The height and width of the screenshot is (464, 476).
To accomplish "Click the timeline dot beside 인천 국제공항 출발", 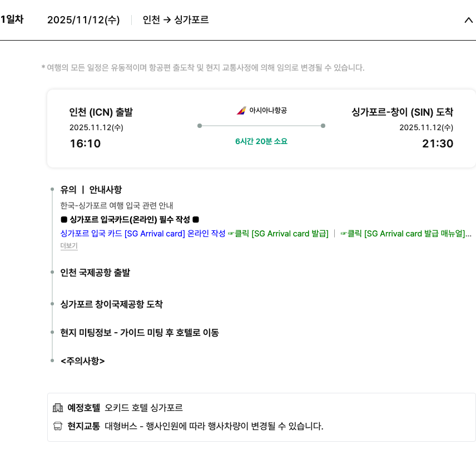I will tap(52, 273).
